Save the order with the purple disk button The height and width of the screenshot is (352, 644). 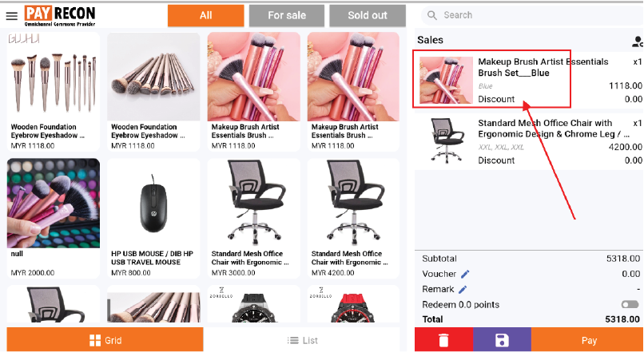(x=503, y=340)
